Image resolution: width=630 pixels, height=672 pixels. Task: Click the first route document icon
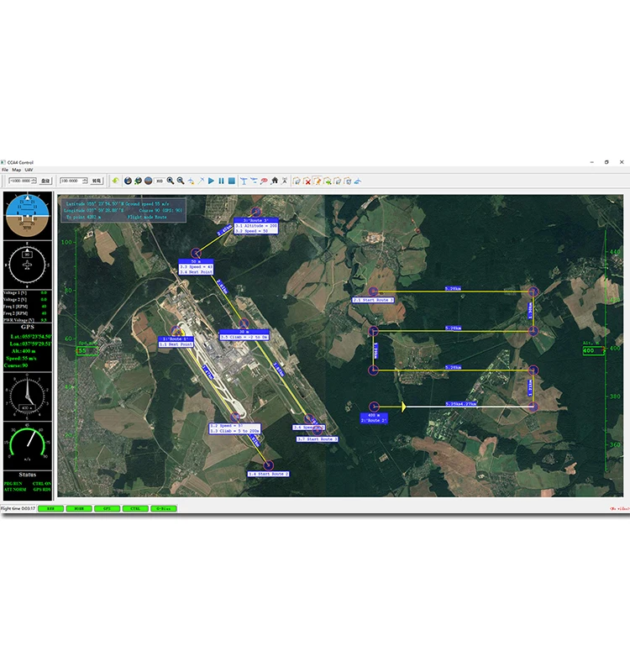(x=297, y=181)
